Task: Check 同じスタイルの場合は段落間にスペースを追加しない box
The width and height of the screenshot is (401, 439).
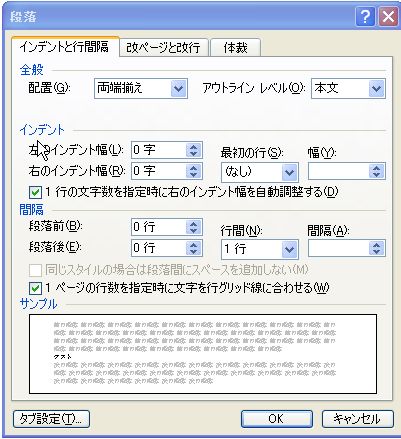Action: click(x=35, y=270)
